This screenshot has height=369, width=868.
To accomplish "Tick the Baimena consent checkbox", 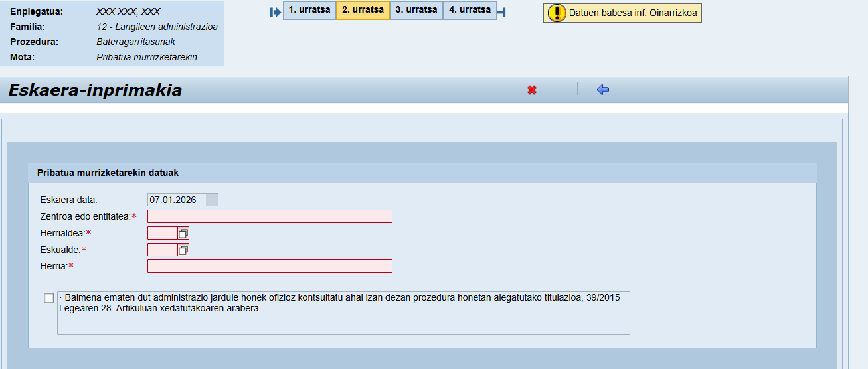I will [49, 298].
